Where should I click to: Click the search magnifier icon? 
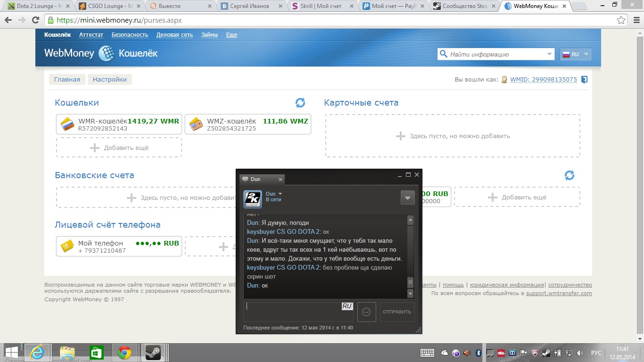pos(443,54)
